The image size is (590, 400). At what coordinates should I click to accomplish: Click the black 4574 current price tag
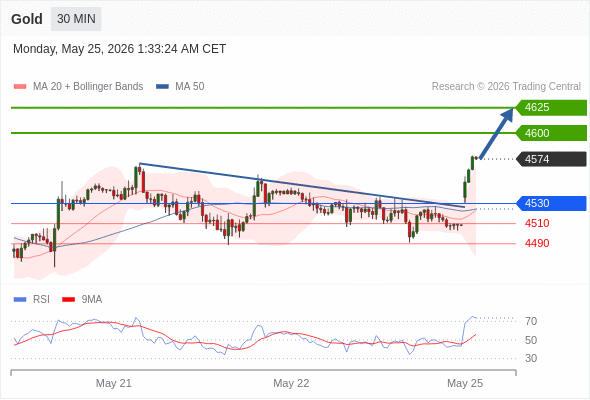pyautogui.click(x=551, y=159)
